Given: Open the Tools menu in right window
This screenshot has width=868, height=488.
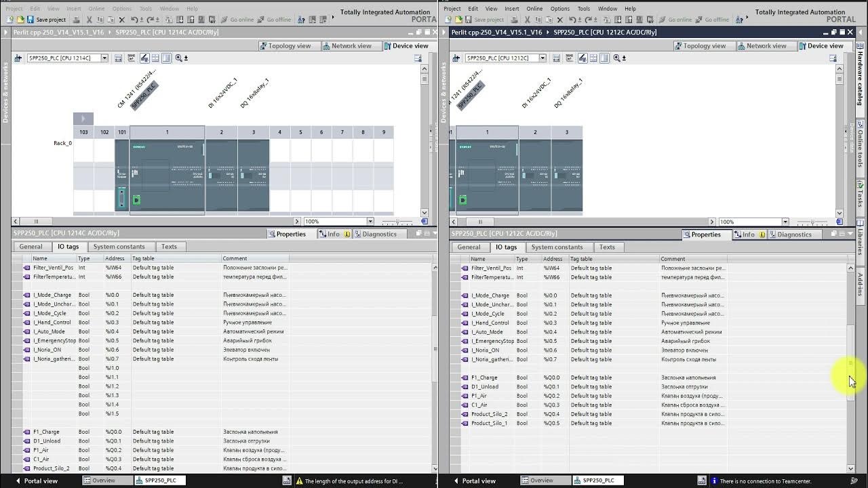Looking at the screenshot, I should pyautogui.click(x=584, y=9).
